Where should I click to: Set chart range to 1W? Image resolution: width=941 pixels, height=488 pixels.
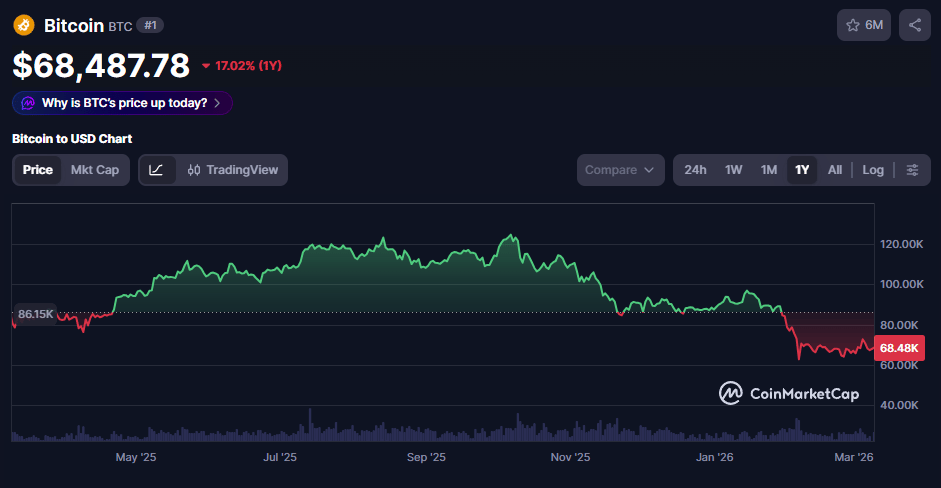point(733,170)
